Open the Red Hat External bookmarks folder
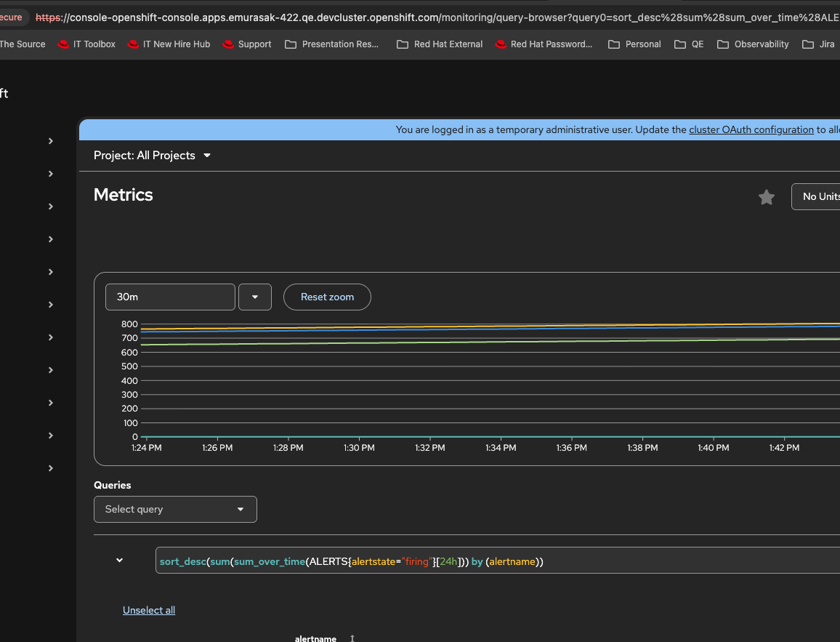The width and height of the screenshot is (840, 642). (440, 44)
